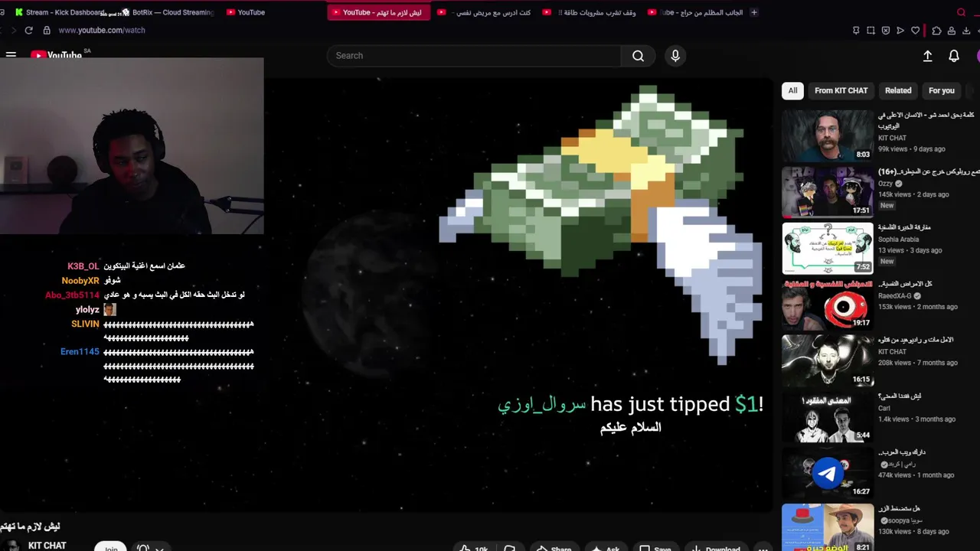
Task: Click chat username K3B_OL
Action: pyautogui.click(x=83, y=266)
